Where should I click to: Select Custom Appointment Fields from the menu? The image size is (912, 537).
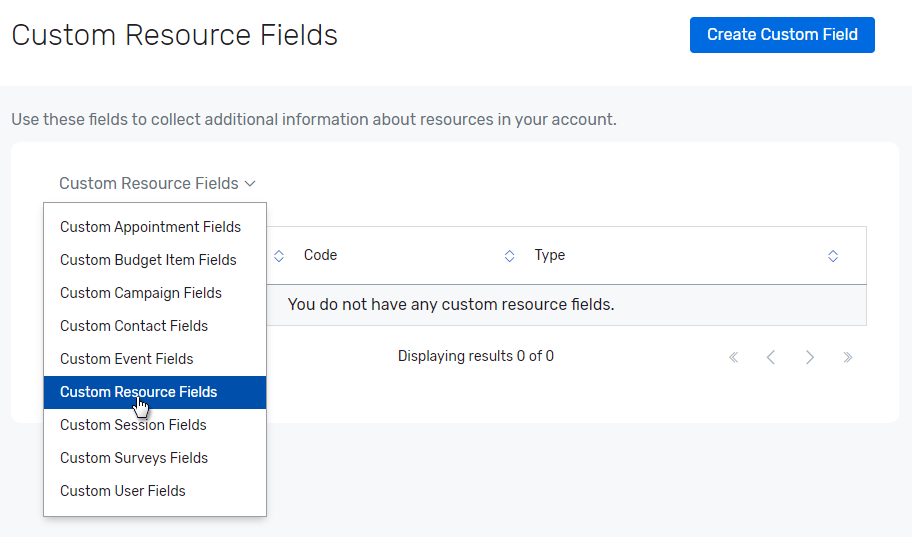pyautogui.click(x=155, y=227)
